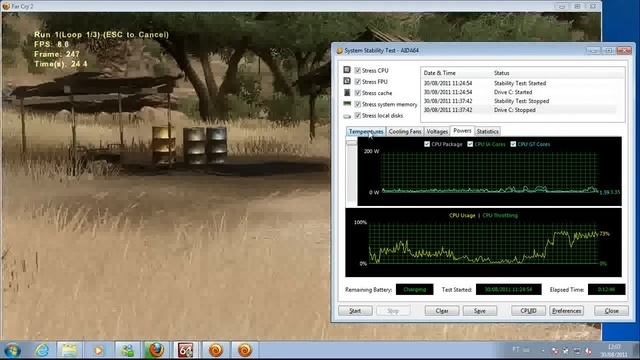Viewport: 640px width, 360px height.
Task: Switch to Firefox on the taskbar
Action: (156, 350)
